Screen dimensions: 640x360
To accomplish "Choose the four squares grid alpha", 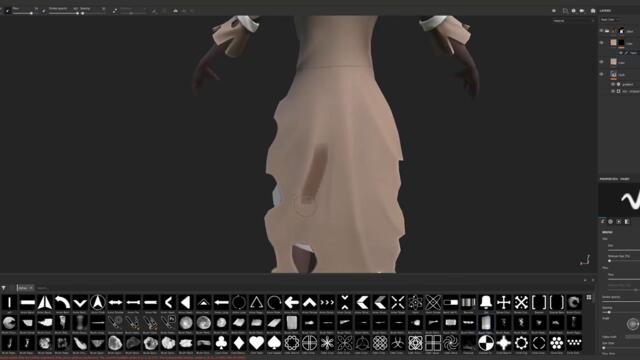I will coord(433,343).
